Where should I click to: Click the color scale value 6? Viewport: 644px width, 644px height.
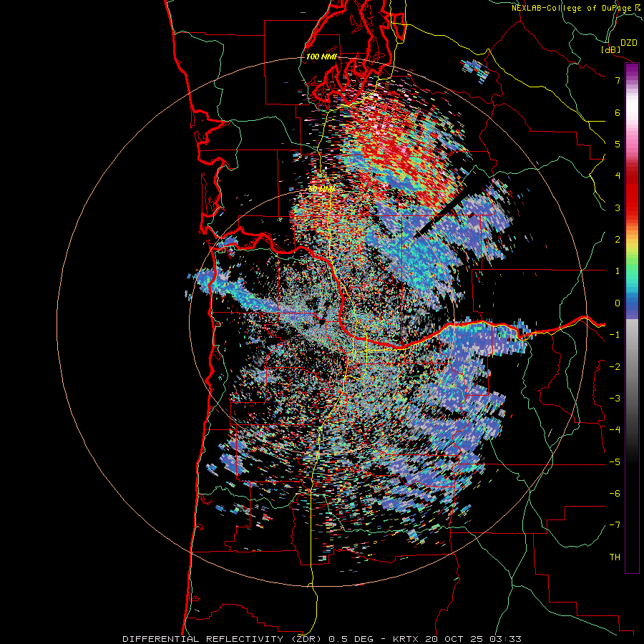click(x=618, y=112)
